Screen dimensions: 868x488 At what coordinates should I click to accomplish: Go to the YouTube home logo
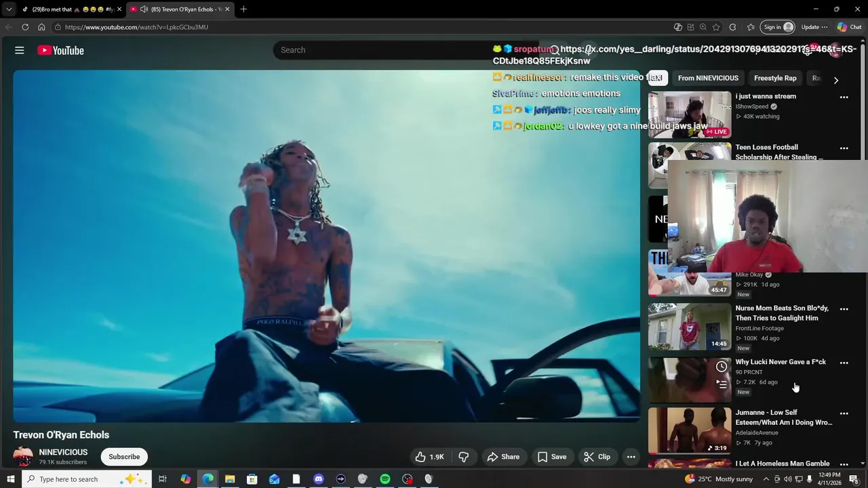[60, 50]
